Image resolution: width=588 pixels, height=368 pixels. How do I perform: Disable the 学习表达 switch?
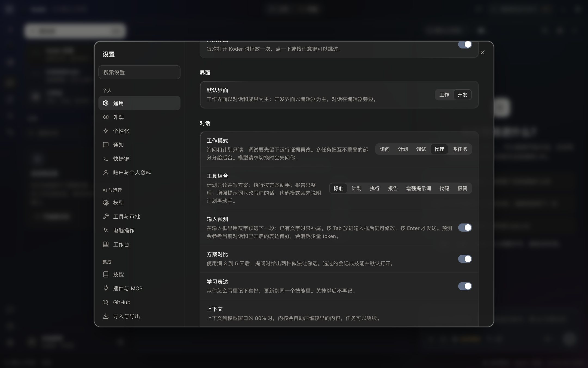[x=465, y=286]
